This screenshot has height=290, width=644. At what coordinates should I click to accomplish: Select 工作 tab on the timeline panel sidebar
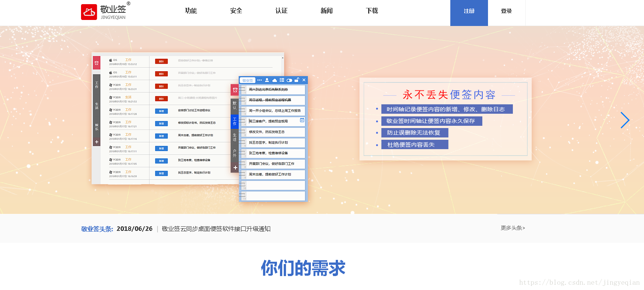[x=96, y=85]
